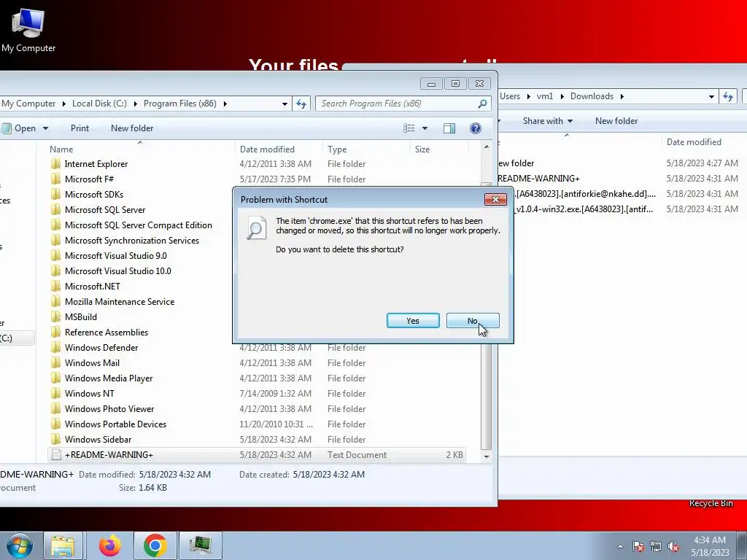Screen dimensions: 747x560
Task: Click the muted volume tray icon
Action: 673,546
